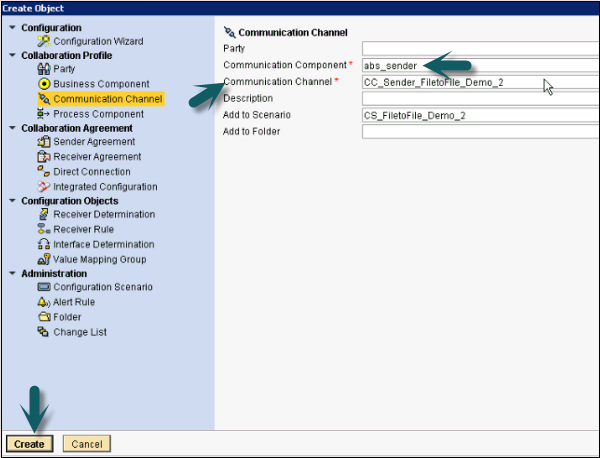Viewport: 600px width, 458px height.
Task: Collapse the Configuration section
Action: pyautogui.click(x=12, y=27)
